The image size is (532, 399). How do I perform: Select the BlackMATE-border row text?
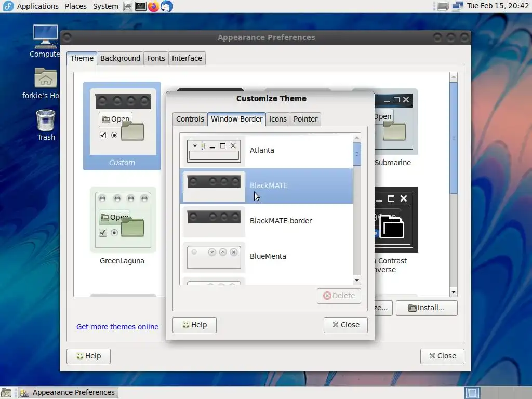[x=281, y=221]
